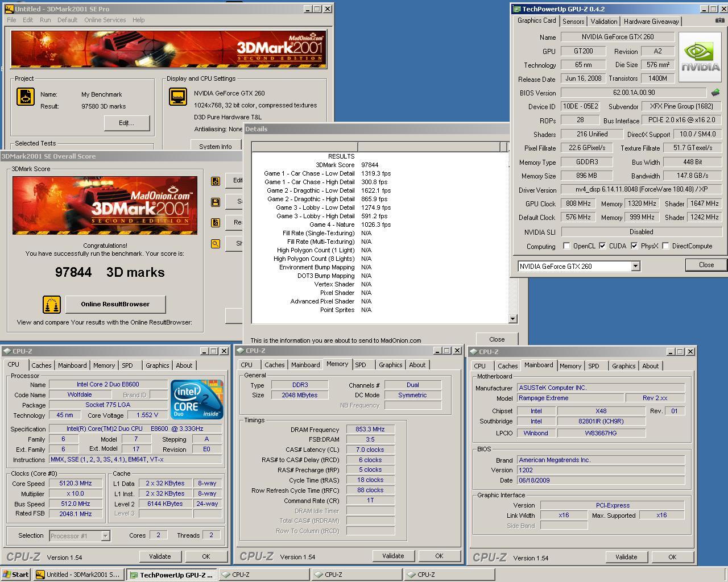Click the NVIDIA logo in GPU-Z
This screenshot has height=582, width=728.
700,59
